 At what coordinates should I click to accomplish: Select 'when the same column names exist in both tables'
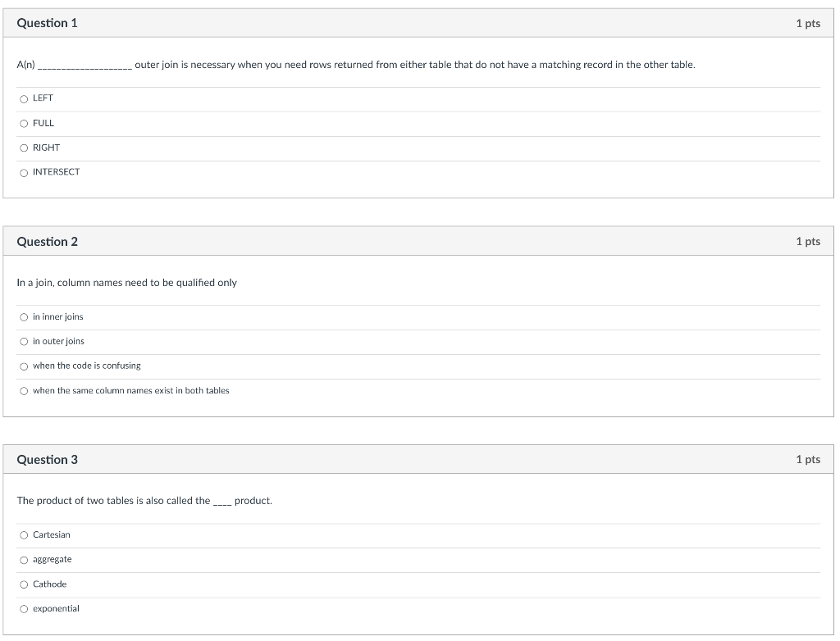pyautogui.click(x=24, y=391)
